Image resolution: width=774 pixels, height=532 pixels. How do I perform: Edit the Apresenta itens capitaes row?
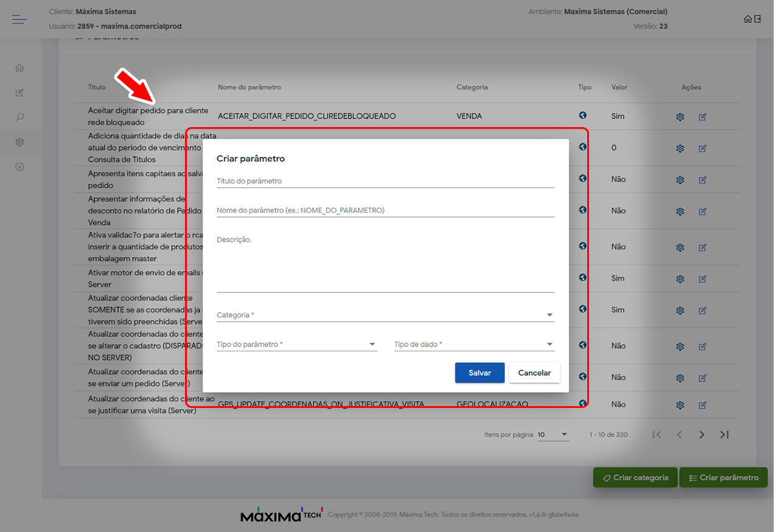(x=702, y=180)
